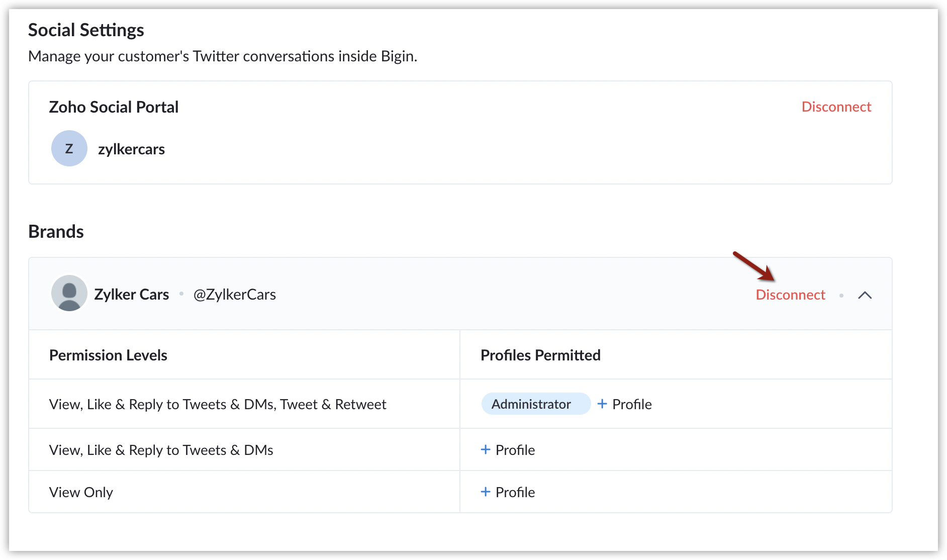The height and width of the screenshot is (560, 947).
Task: Click the Zylker Cars brand name
Action: coord(132,294)
